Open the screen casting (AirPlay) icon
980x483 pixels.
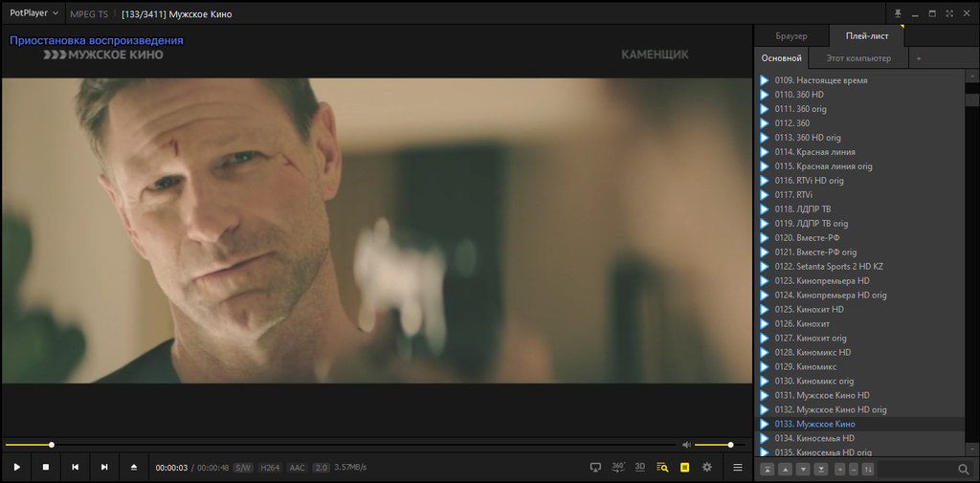pos(595,467)
